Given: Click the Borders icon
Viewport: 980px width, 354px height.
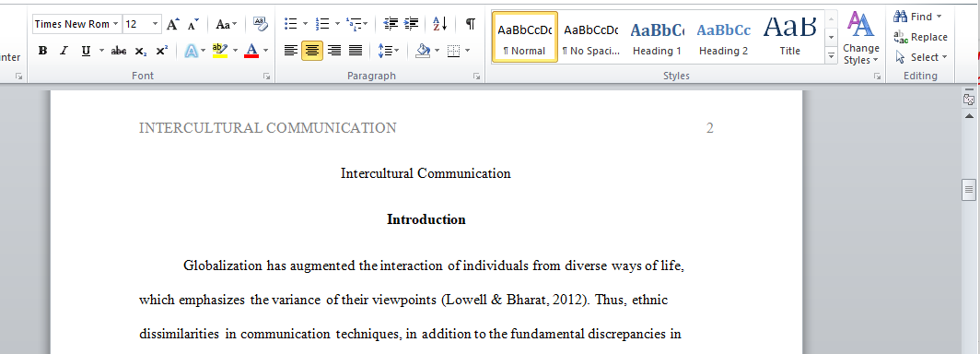Looking at the screenshot, I should click(x=454, y=51).
